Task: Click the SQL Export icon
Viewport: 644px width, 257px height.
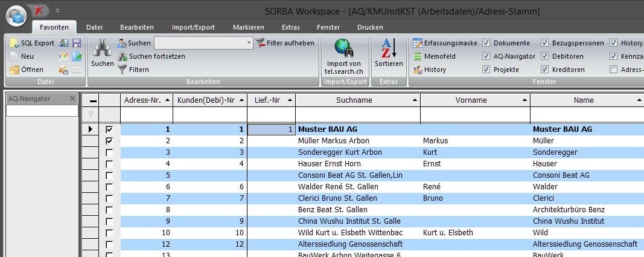Action: 14,43
